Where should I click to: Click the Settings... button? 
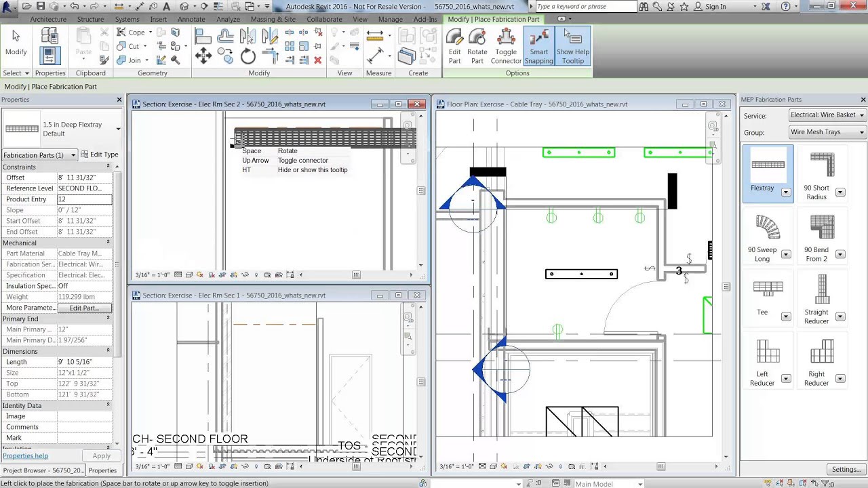(x=846, y=469)
